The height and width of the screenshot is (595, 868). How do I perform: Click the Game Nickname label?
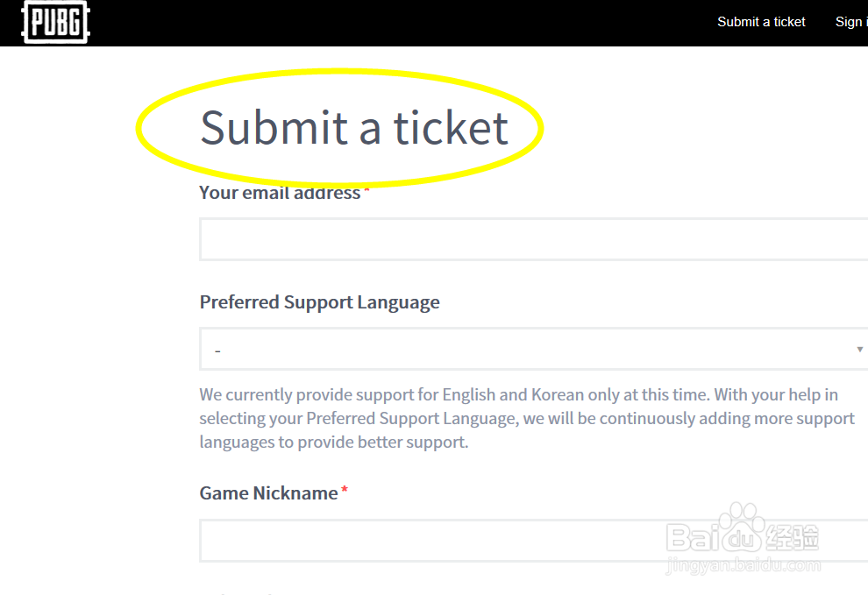click(x=268, y=493)
